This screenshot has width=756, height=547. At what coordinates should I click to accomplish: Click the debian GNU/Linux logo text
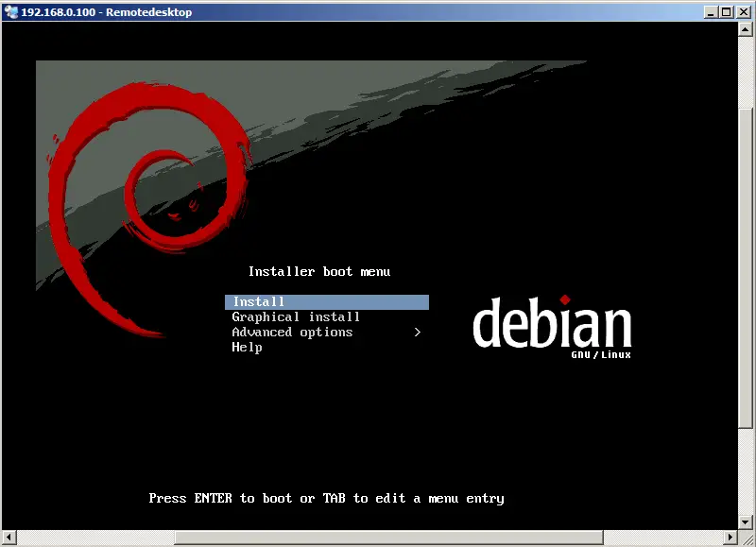pyautogui.click(x=552, y=327)
